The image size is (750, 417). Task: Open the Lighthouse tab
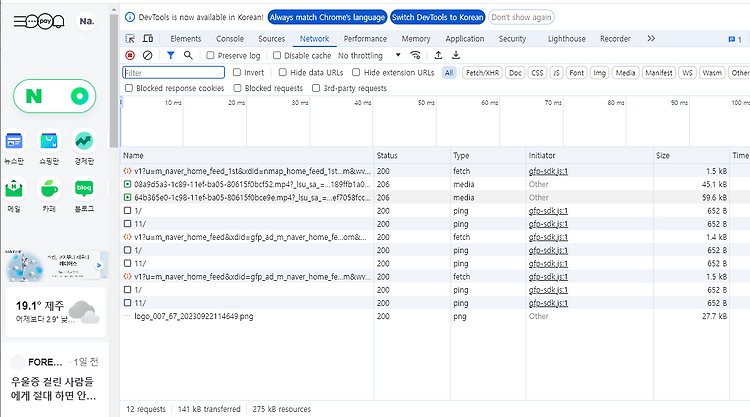pyautogui.click(x=566, y=39)
